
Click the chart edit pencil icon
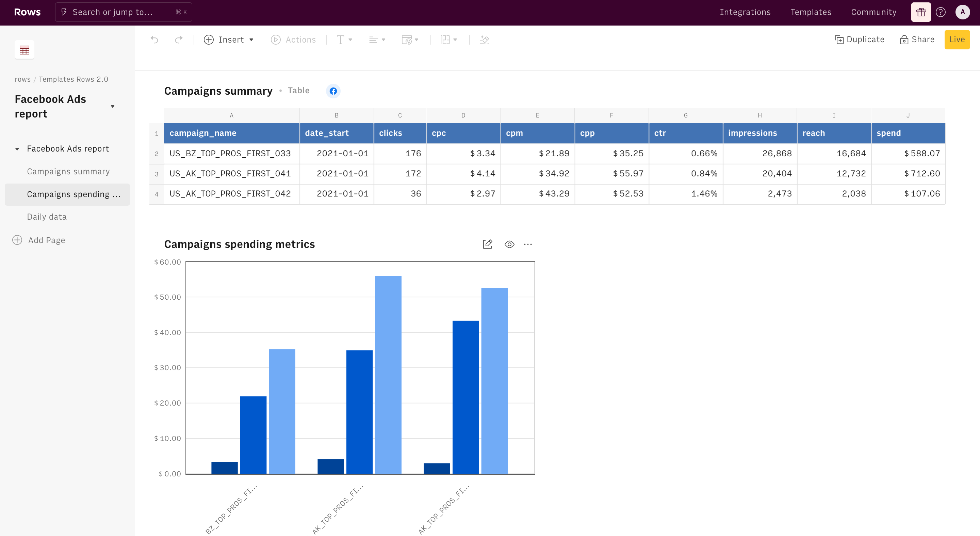[487, 244]
